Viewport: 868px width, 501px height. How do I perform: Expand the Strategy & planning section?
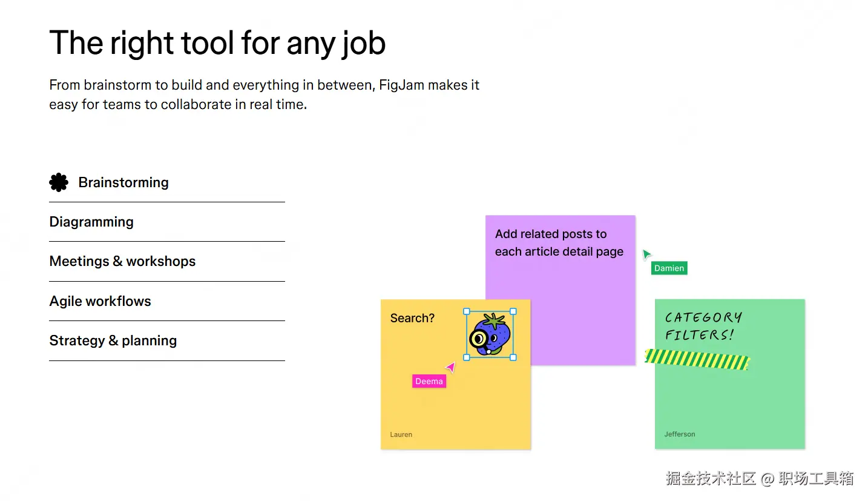coord(113,340)
